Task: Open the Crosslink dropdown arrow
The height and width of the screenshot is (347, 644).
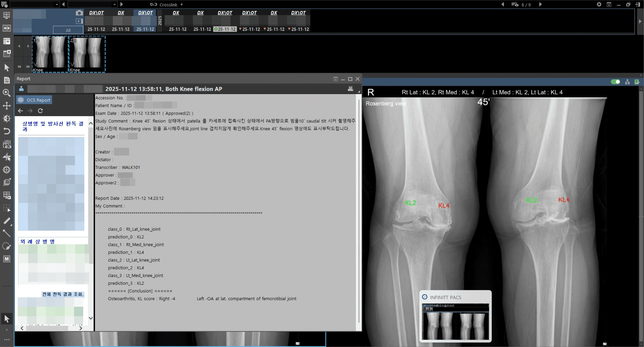Action: [182, 5]
